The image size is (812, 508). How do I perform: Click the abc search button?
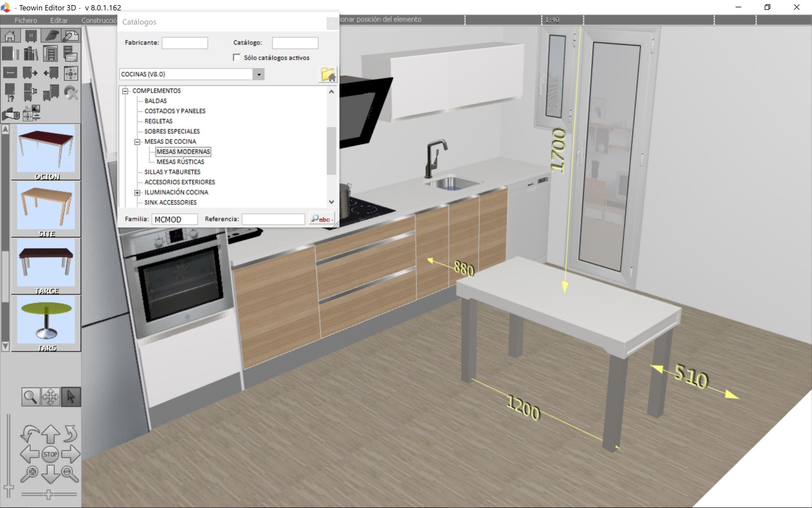[321, 219]
